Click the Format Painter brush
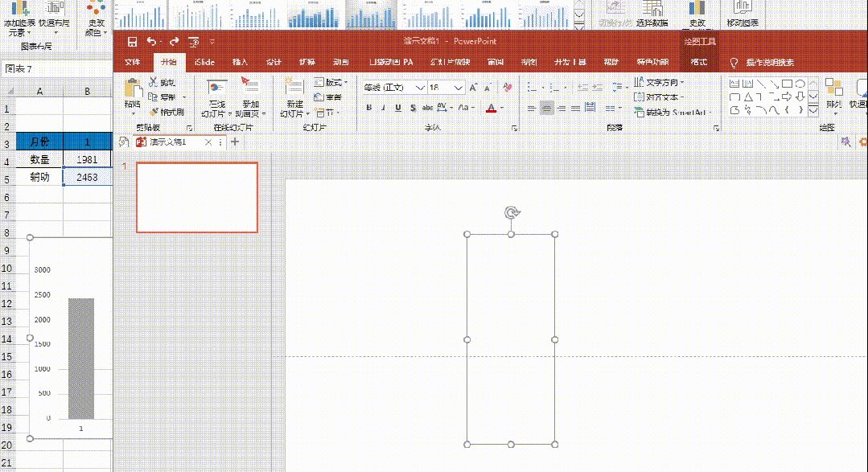Screen dimensions: 868x472 [x=154, y=112]
